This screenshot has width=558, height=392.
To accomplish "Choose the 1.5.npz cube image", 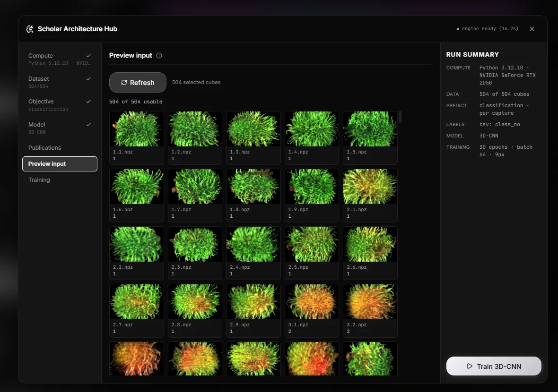I will tap(370, 128).
